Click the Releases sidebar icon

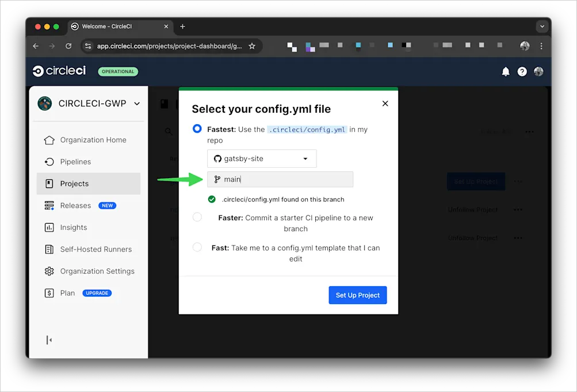[x=49, y=206]
